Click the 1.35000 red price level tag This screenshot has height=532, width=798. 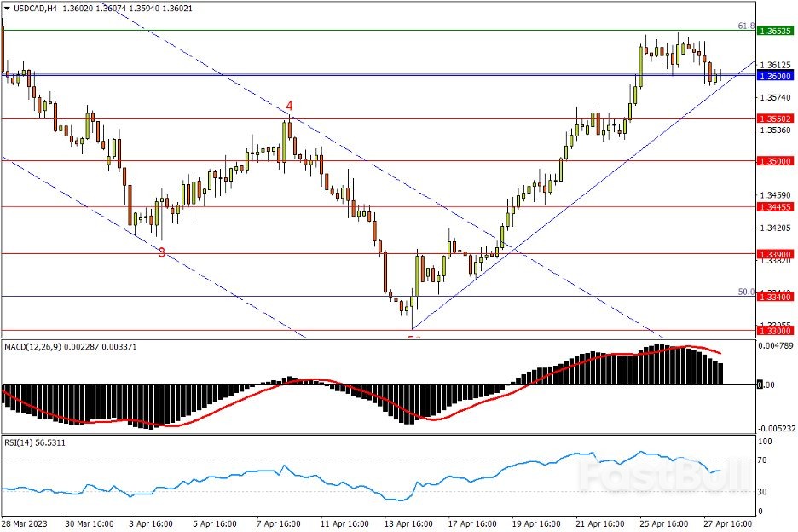774,160
